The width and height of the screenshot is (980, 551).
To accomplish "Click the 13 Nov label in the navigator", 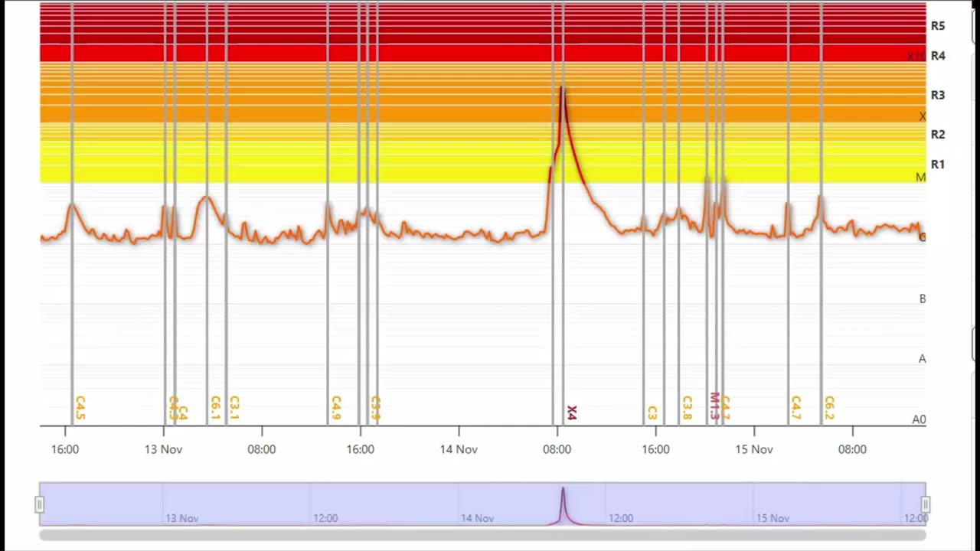I will coord(182,518).
